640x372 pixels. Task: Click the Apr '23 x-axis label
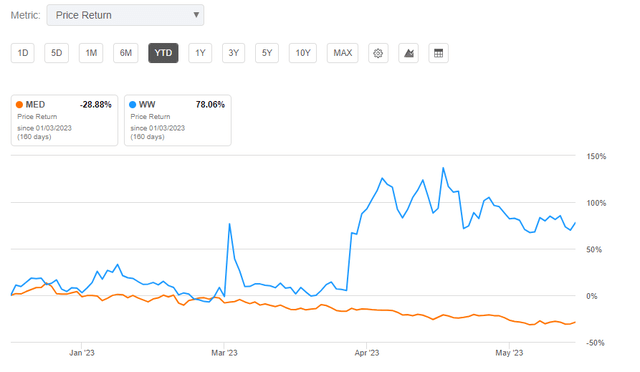point(367,353)
